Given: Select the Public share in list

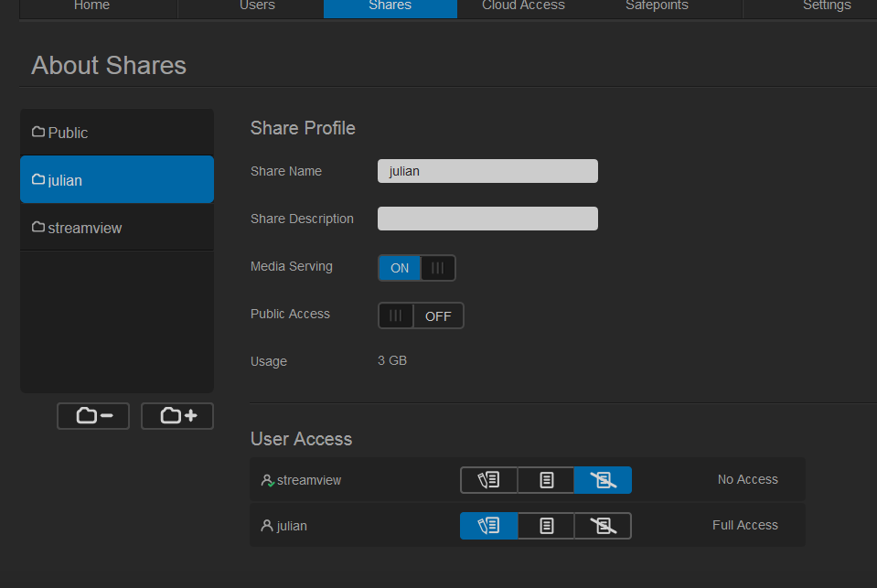Looking at the screenshot, I should [x=117, y=133].
